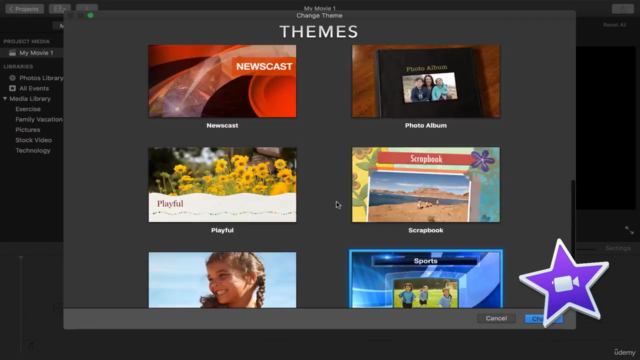This screenshot has height=360, width=640.
Task: Go back to Projects
Action: [24, 9]
